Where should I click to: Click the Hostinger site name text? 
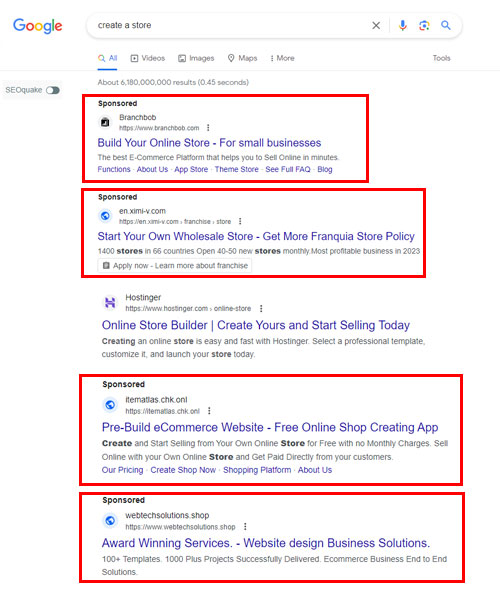click(x=143, y=298)
